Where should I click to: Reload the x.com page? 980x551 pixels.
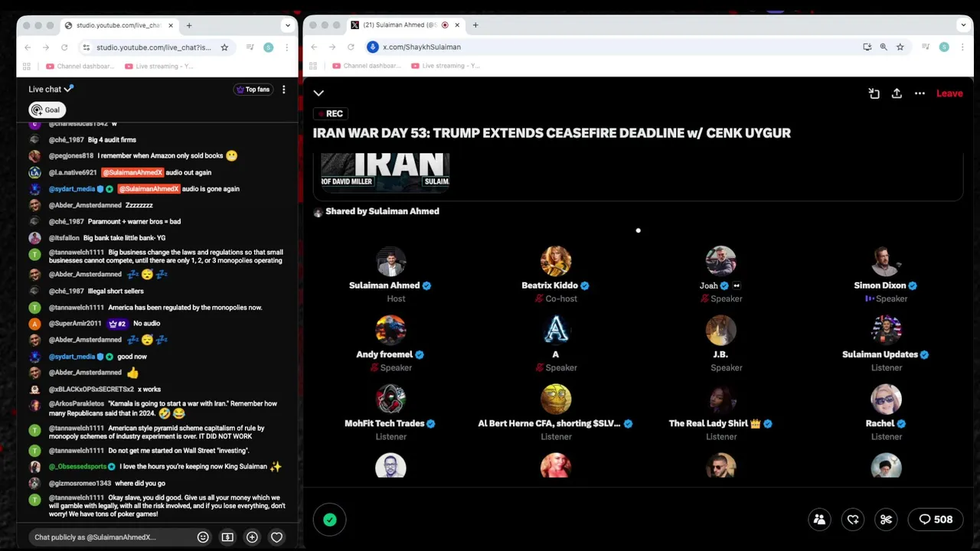pyautogui.click(x=351, y=47)
